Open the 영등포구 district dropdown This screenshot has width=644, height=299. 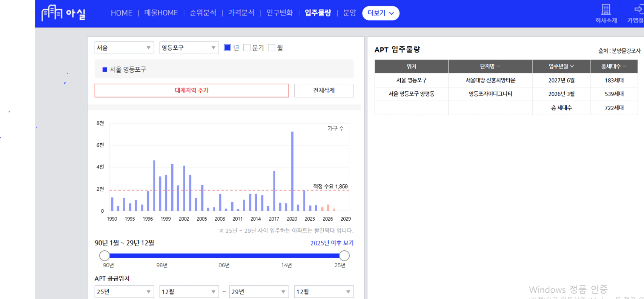click(x=189, y=48)
